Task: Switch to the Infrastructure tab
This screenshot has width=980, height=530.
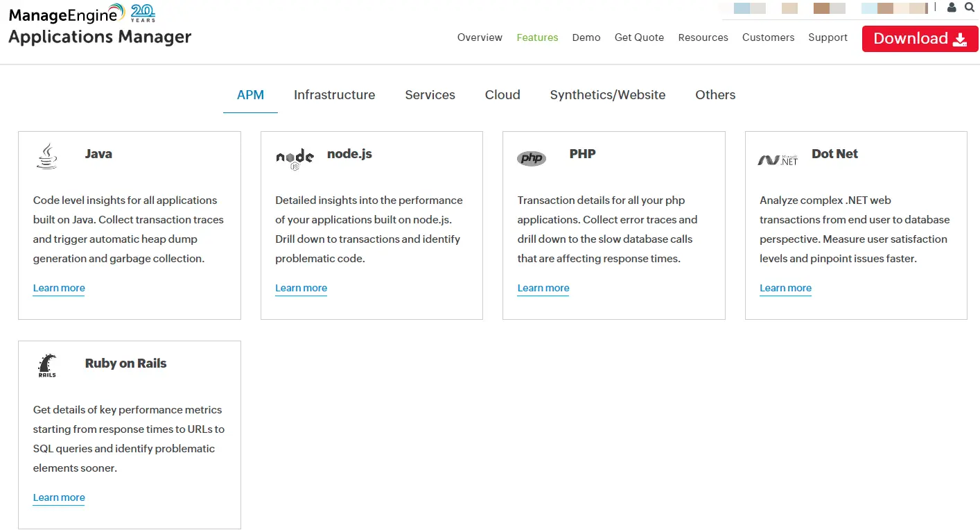Action: 334,95
